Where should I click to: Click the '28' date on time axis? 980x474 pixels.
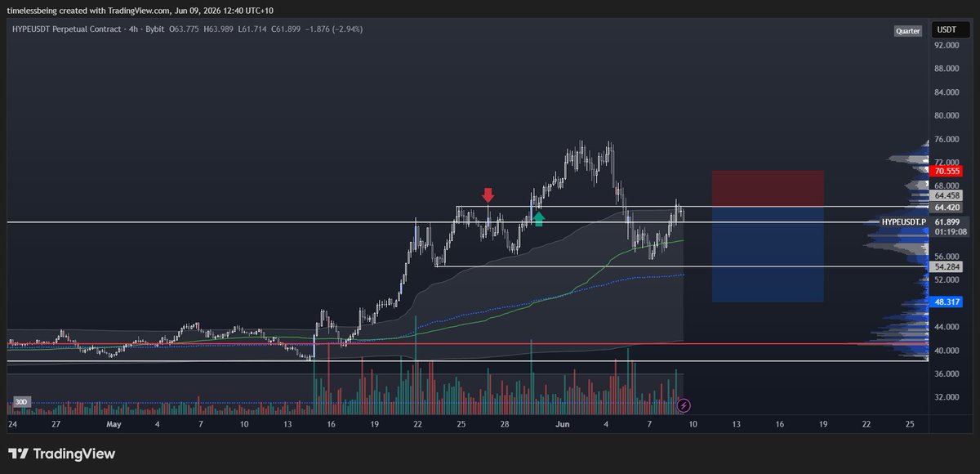[x=506, y=425]
